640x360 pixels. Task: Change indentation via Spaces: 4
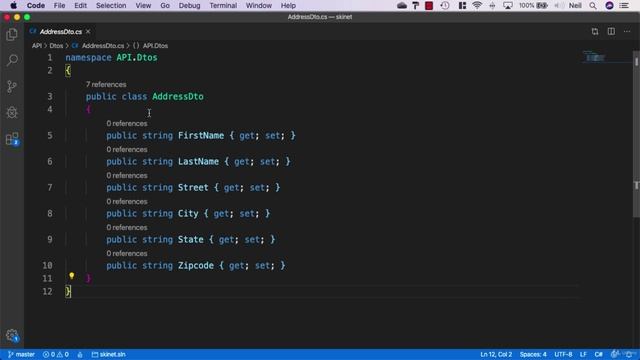[533, 354]
